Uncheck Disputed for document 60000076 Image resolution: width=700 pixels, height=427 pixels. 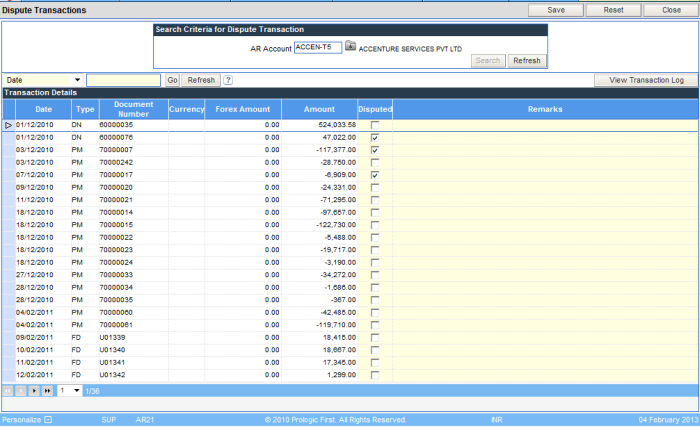(375, 137)
